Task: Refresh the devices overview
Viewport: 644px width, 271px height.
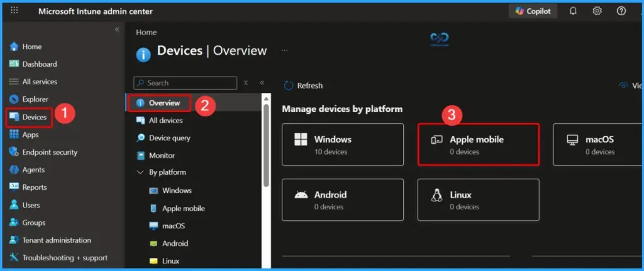Action: (x=304, y=86)
